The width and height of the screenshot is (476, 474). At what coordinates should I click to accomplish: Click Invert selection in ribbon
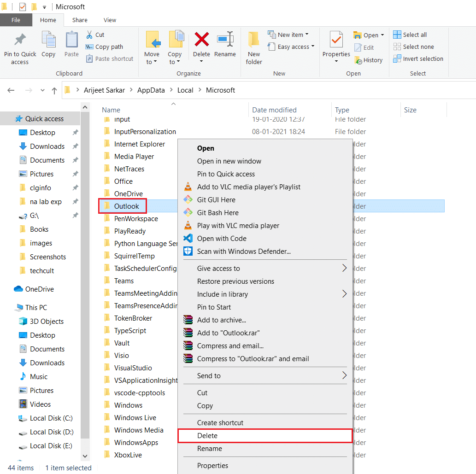418,59
